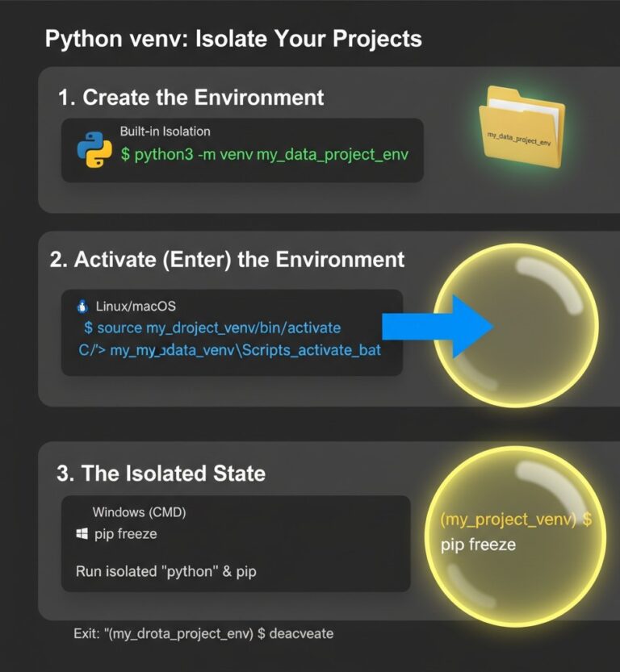Click "pip freeze" beside the Windows logo
The image size is (620, 672).
[x=126, y=534]
